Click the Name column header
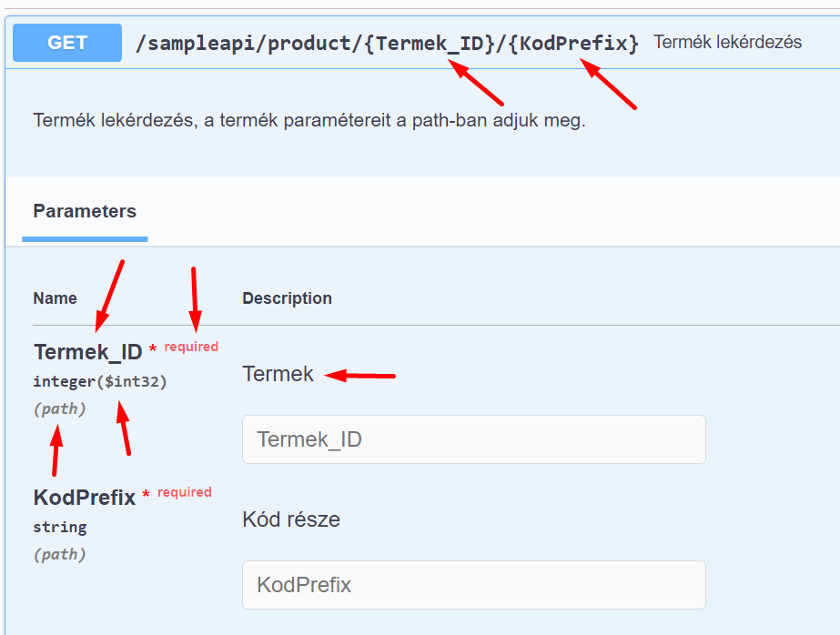Viewport: 840px width, 635px height. tap(55, 298)
